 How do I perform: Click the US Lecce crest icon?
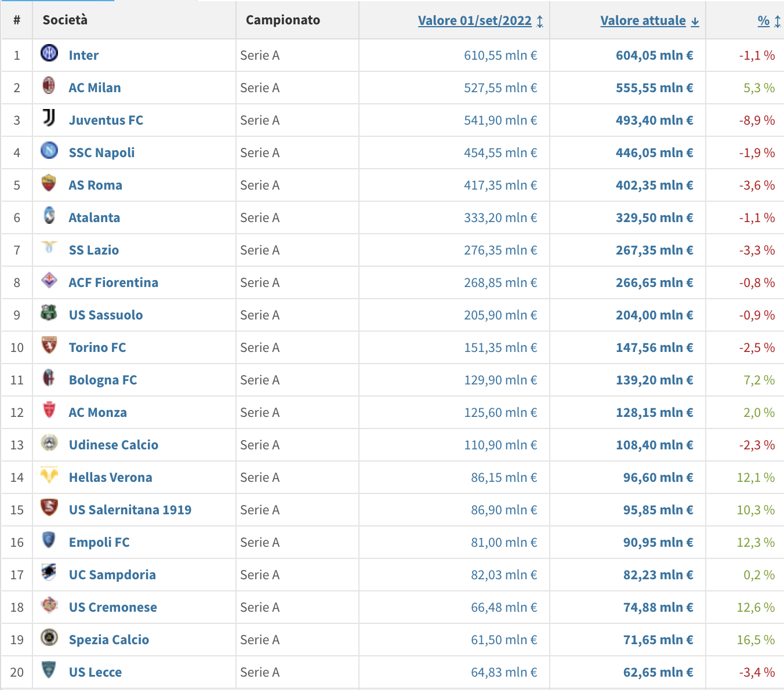pyautogui.click(x=49, y=670)
